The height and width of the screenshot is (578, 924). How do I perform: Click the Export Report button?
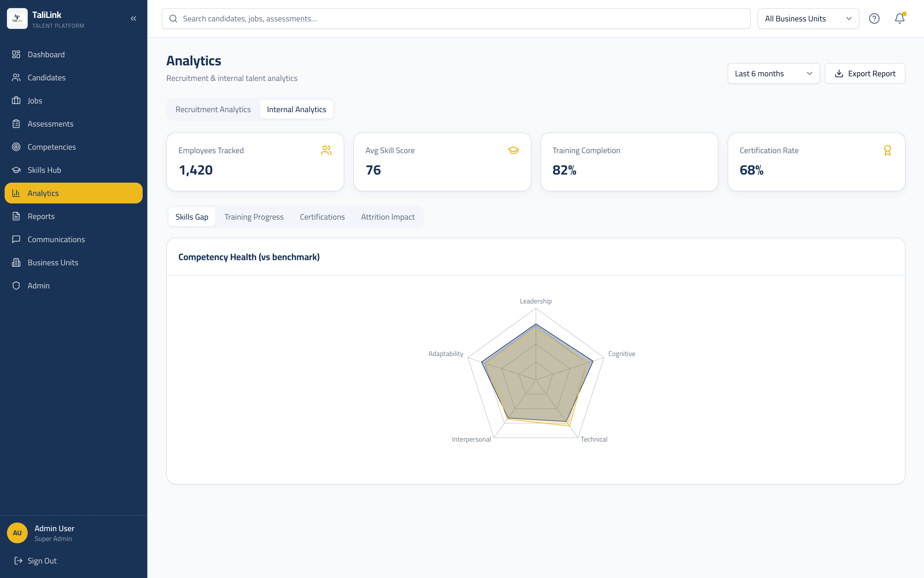865,73
